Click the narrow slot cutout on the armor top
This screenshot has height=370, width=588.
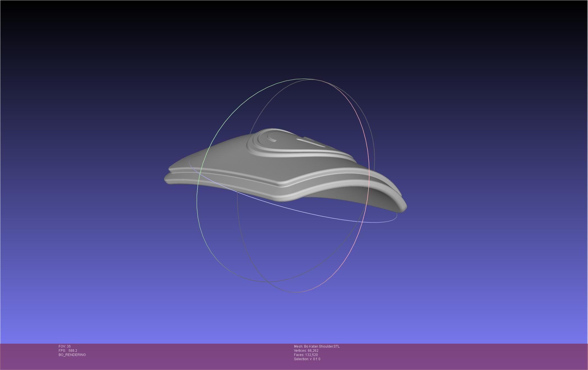pyautogui.click(x=311, y=143)
